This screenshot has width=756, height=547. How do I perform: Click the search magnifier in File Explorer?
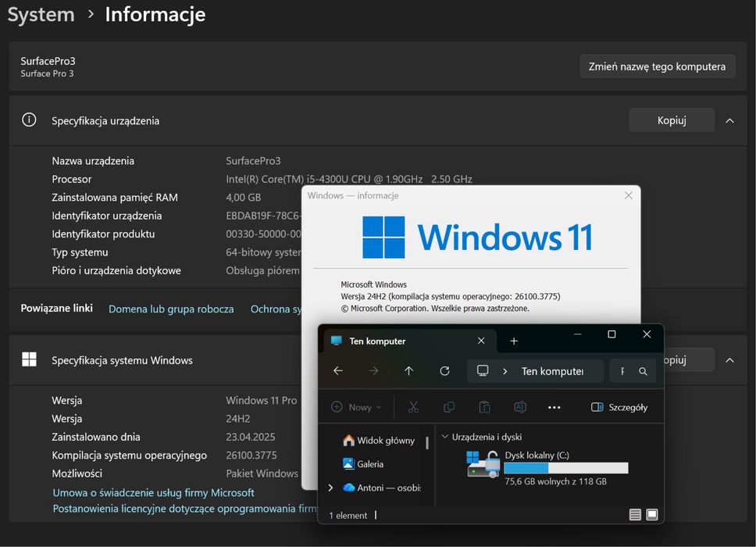(x=643, y=372)
